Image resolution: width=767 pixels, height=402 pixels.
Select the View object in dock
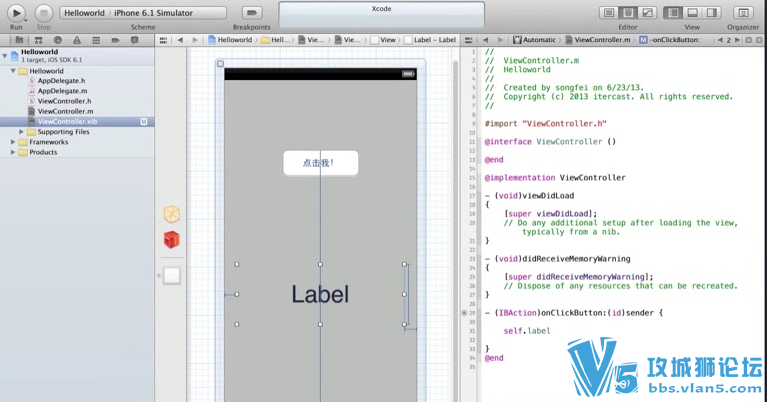pos(172,276)
